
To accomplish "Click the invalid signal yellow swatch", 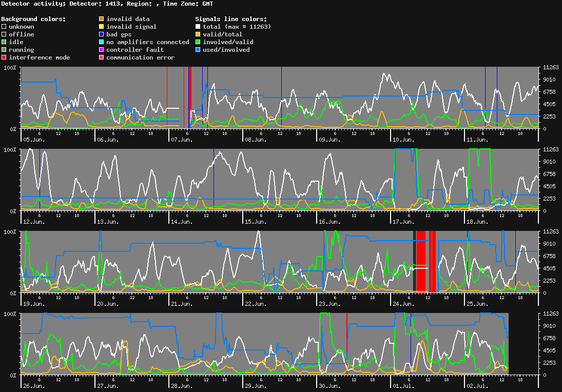I will [102, 27].
